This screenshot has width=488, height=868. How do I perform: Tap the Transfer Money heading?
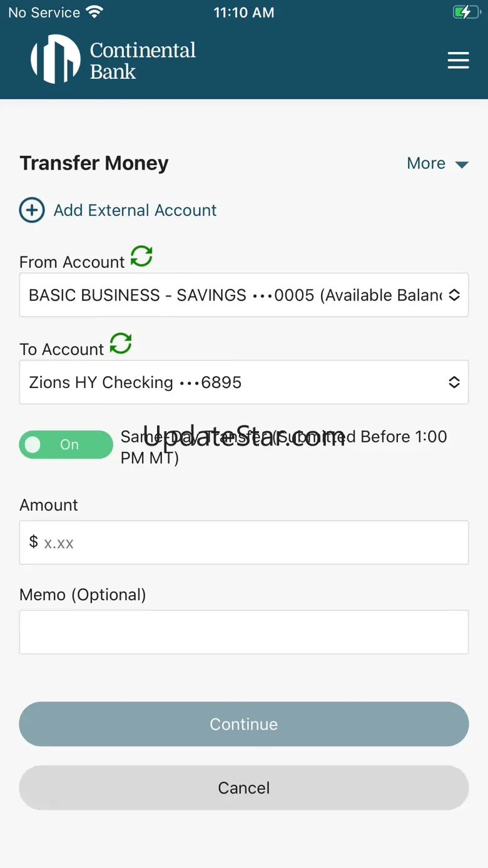click(94, 163)
